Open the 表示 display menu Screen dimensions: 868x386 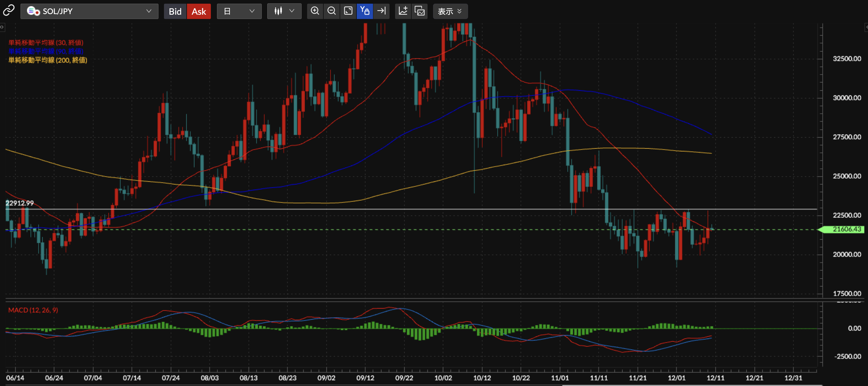coord(450,11)
